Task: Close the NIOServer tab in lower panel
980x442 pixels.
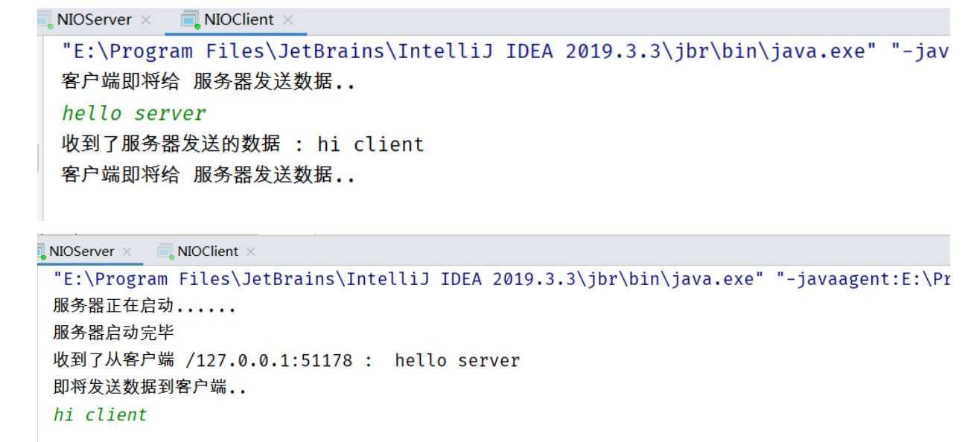Action: 127,252
